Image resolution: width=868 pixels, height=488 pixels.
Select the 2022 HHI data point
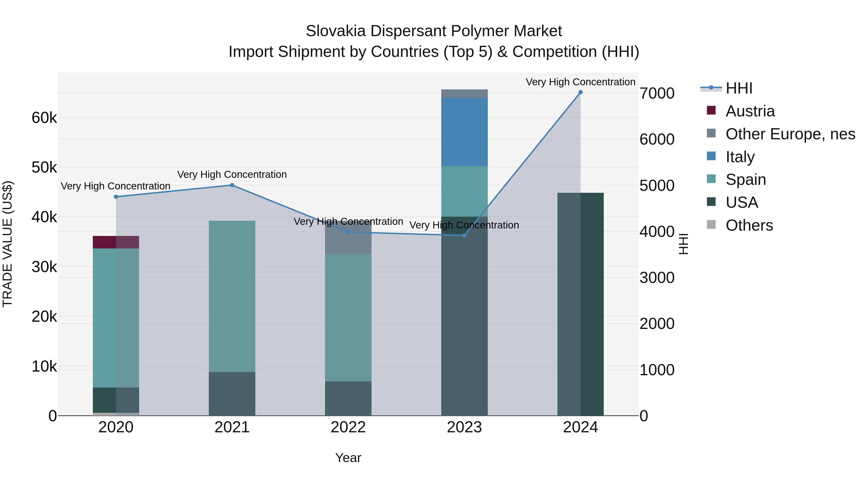[348, 232]
